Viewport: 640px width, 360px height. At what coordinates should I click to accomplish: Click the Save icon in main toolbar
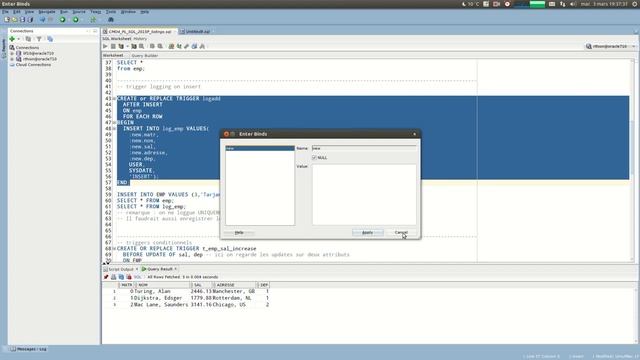(22, 20)
